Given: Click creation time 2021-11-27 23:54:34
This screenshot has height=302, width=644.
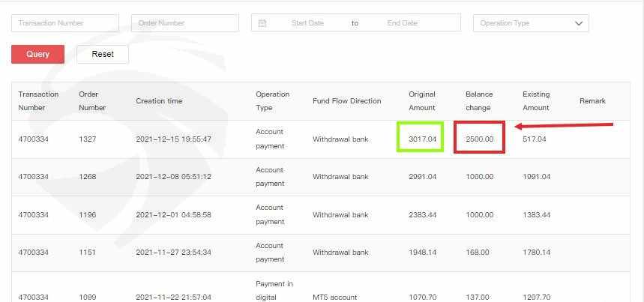Looking at the screenshot, I should [173, 253].
